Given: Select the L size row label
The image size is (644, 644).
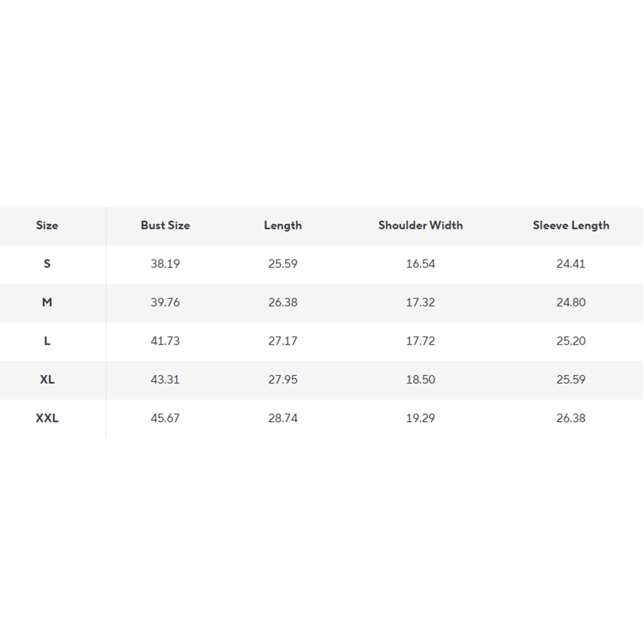Looking at the screenshot, I should [47, 341].
